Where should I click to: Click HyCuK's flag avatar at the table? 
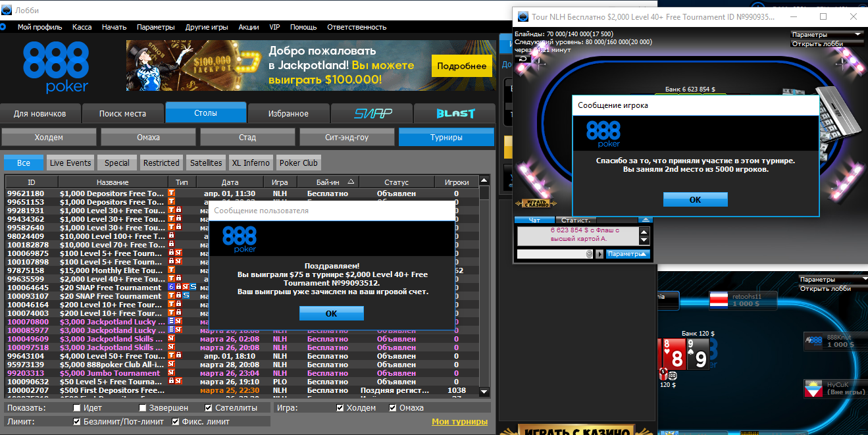pyautogui.click(x=813, y=388)
